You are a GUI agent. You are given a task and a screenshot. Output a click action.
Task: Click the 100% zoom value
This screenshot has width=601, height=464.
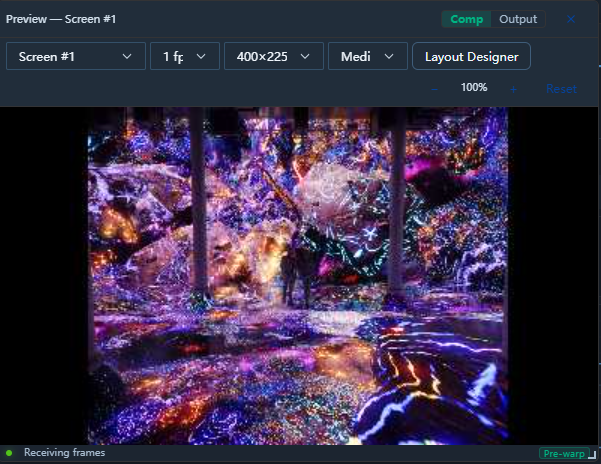coord(474,88)
